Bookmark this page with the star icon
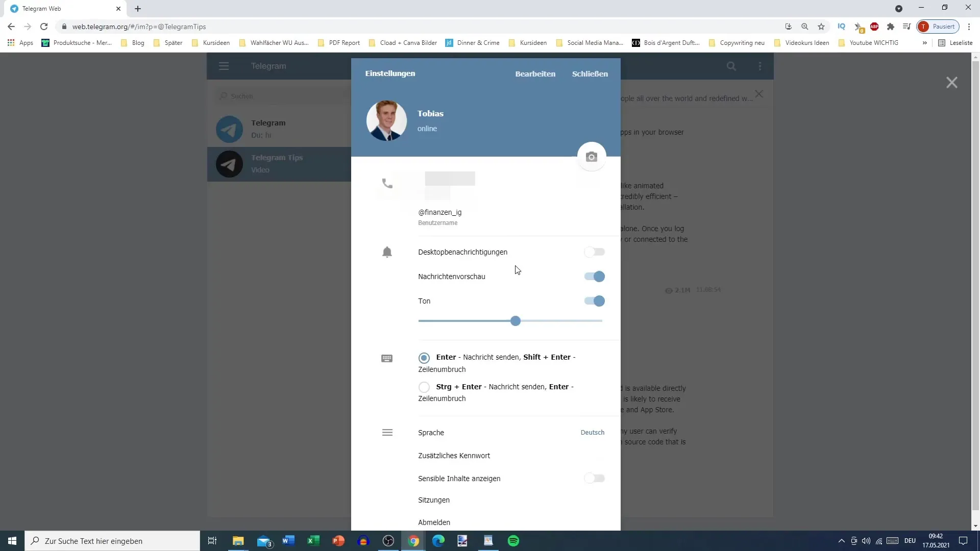 pyautogui.click(x=821, y=27)
